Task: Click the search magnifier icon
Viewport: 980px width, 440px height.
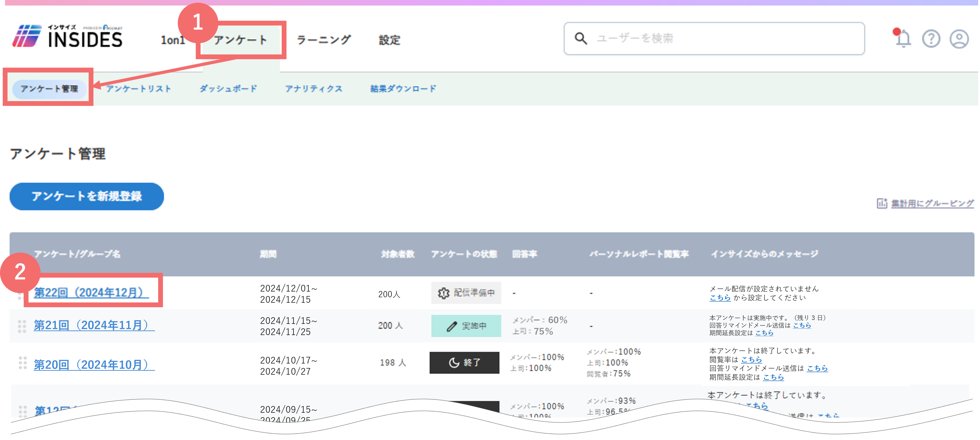Action: (x=580, y=38)
